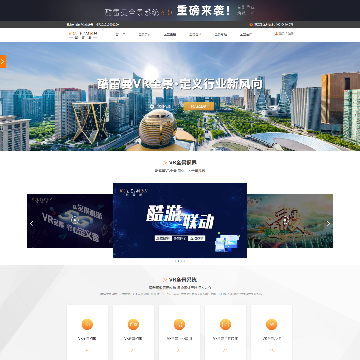Open the third navigation menu item

pos(170,34)
